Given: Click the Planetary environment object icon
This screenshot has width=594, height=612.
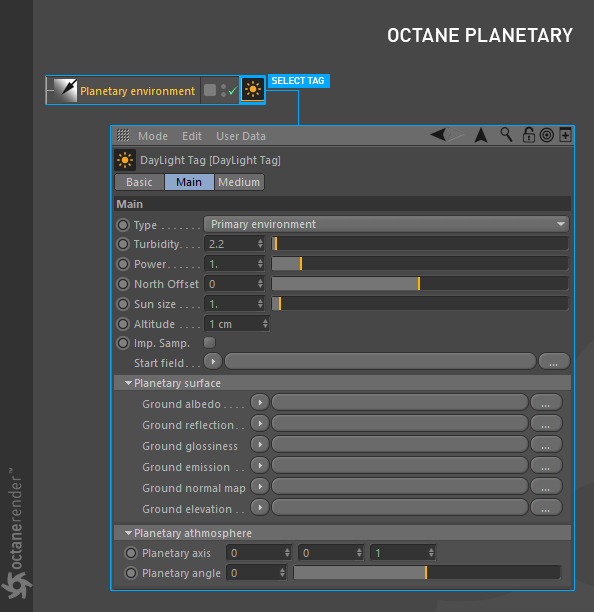Looking at the screenshot, I should [65, 91].
